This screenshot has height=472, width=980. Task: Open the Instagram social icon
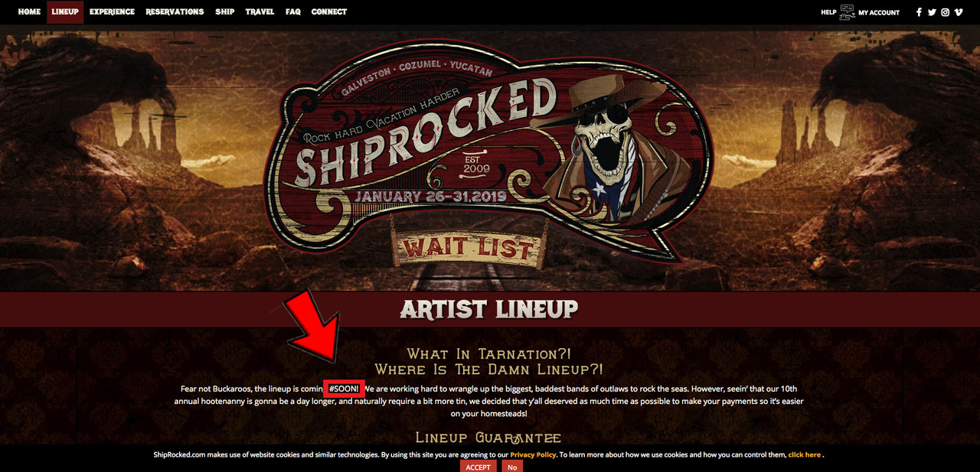coord(946,12)
